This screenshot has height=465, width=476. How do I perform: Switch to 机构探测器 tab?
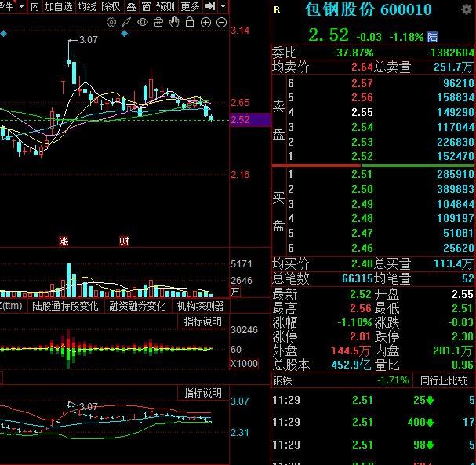coord(200,306)
